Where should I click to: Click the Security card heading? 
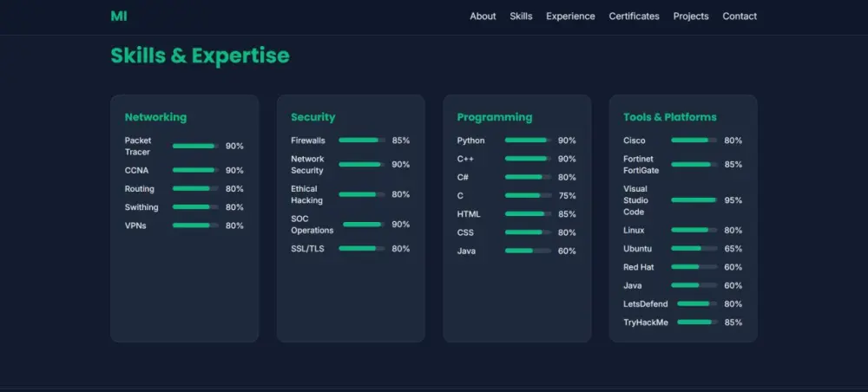[312, 117]
